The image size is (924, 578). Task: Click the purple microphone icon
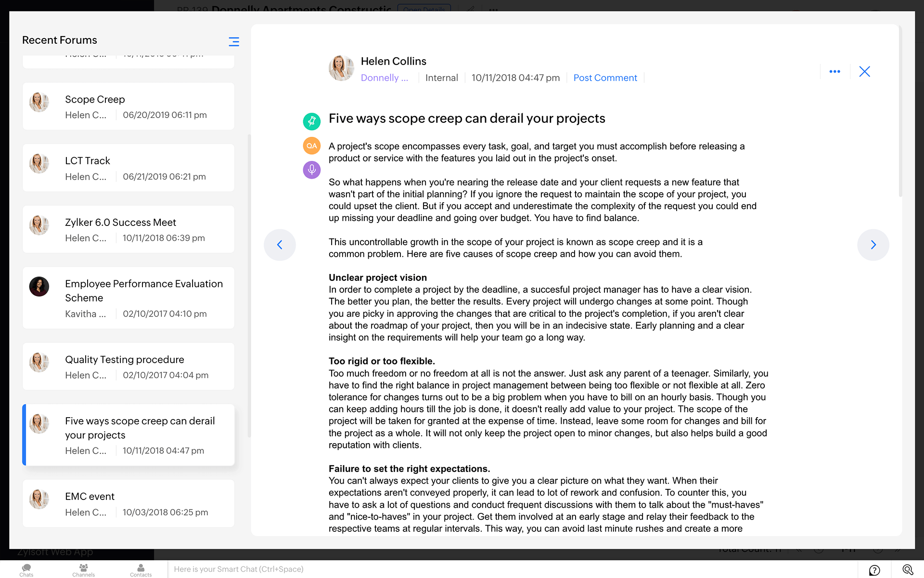tap(311, 170)
